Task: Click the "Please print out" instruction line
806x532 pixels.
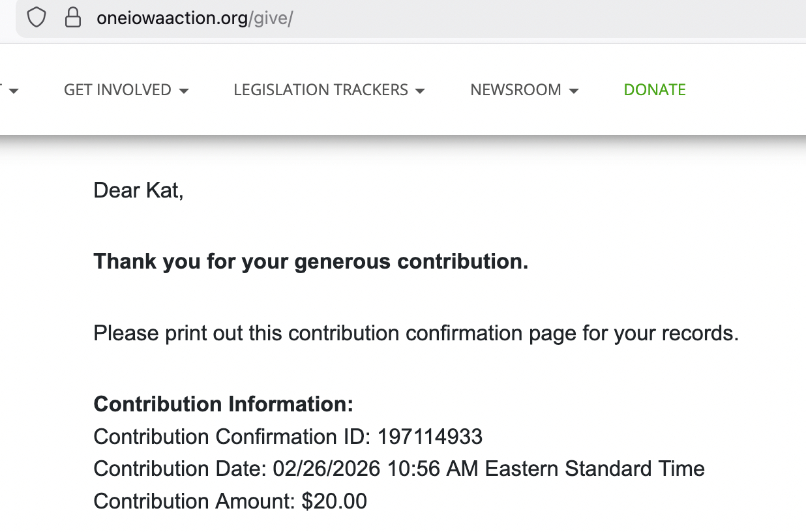Action: point(415,333)
